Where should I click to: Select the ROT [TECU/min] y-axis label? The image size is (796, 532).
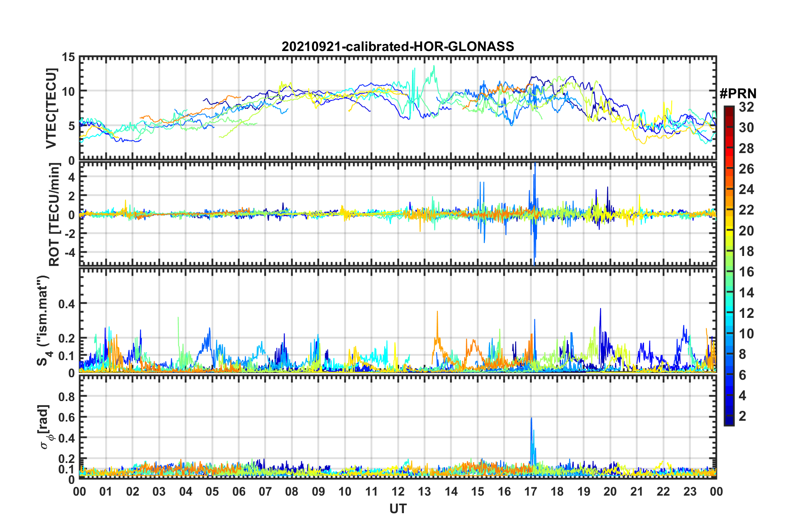pyautogui.click(x=54, y=215)
